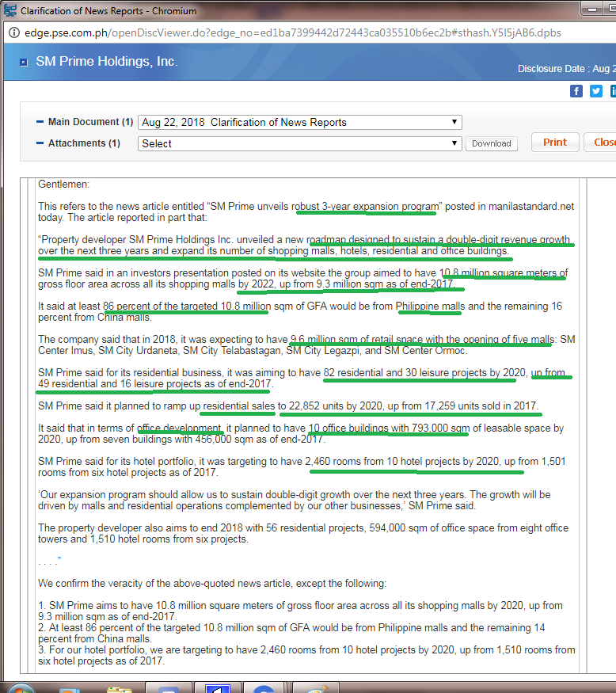Viewport: 616px width, 693px height.
Task: Click '594,000 sqm of office space' text
Action: click(x=432, y=527)
